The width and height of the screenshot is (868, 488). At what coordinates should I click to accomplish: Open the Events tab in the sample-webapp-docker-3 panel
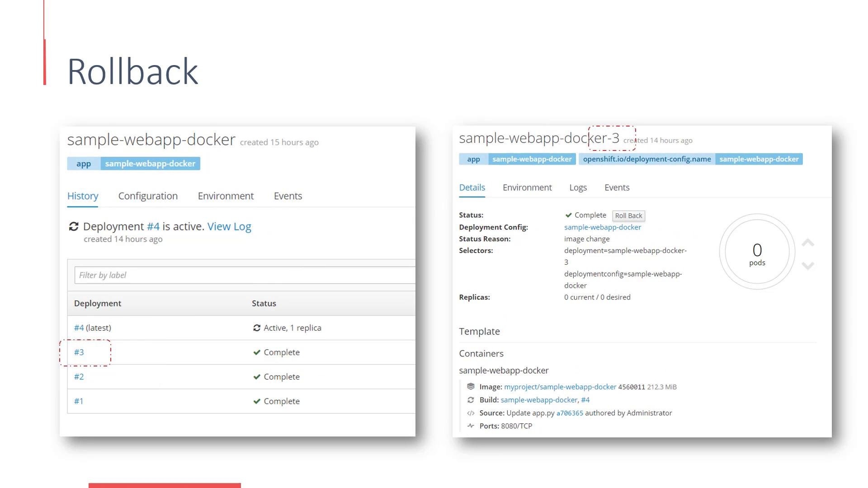click(617, 188)
